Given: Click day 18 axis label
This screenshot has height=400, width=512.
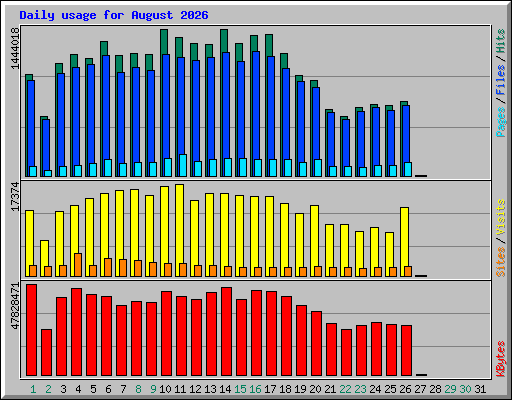Looking at the screenshot, I should tap(285, 389).
